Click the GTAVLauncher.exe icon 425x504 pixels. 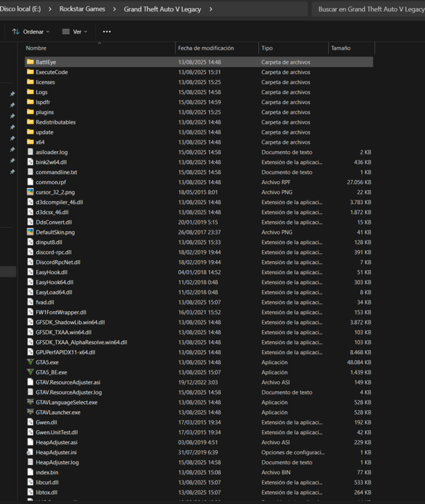(x=30, y=412)
